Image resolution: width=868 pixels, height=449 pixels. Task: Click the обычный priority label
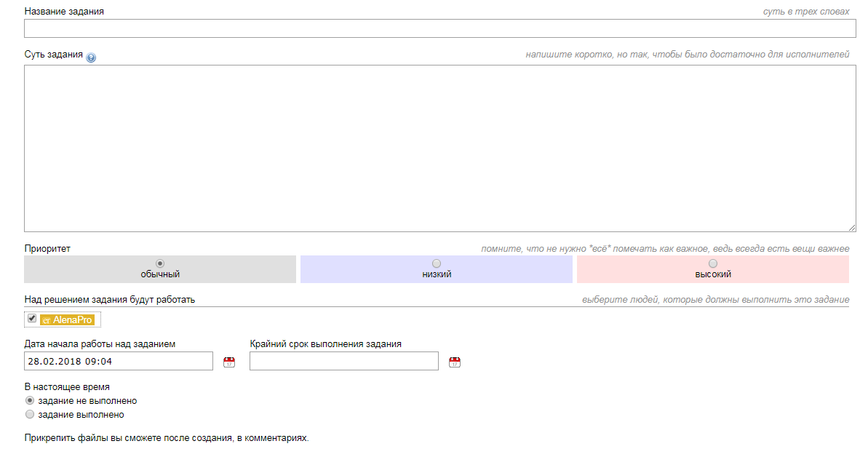pyautogui.click(x=160, y=274)
